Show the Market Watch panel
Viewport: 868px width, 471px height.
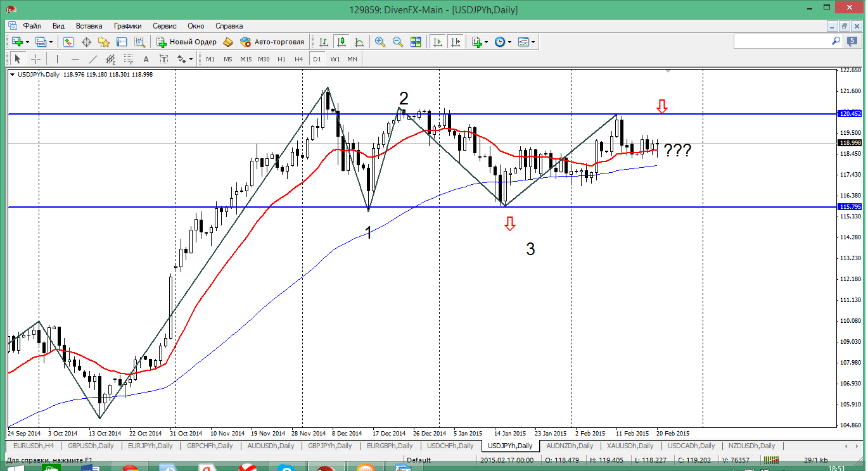point(68,42)
